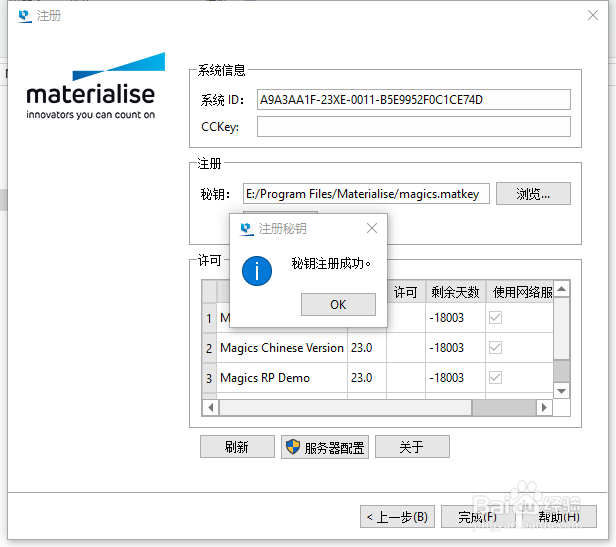Viewport: 616px width, 547px height.
Task: Click the license table scroll down arrow
Action: pyautogui.click(x=562, y=391)
